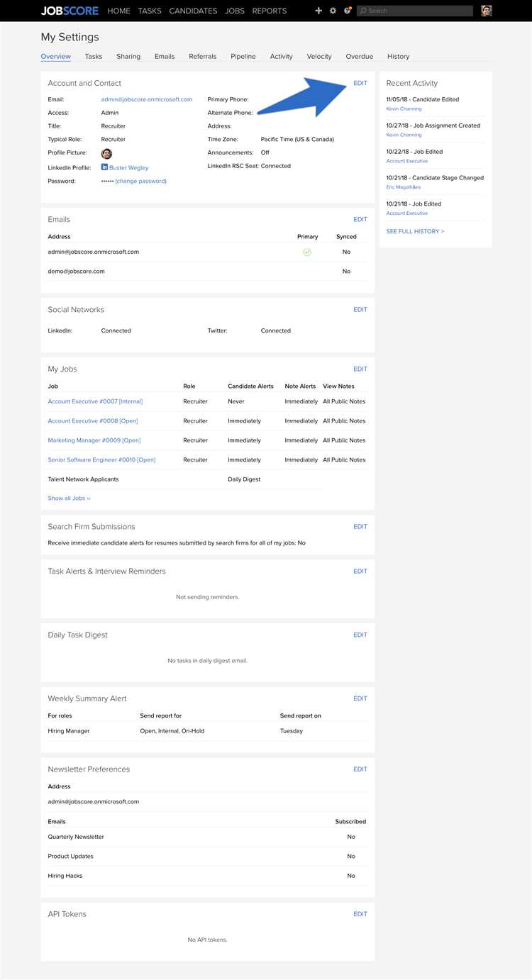Edit the Search Firm Submissions section
Image resolution: width=532 pixels, height=980 pixels.
(360, 526)
